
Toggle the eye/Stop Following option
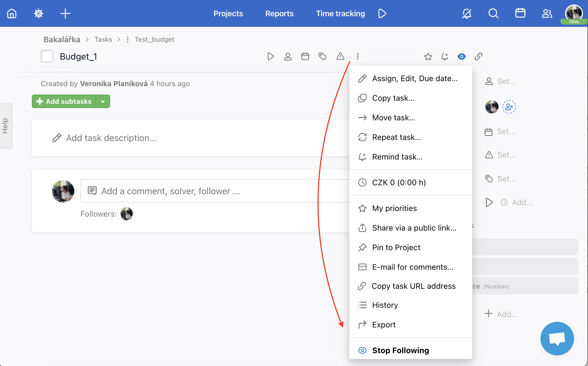pyautogui.click(x=400, y=350)
